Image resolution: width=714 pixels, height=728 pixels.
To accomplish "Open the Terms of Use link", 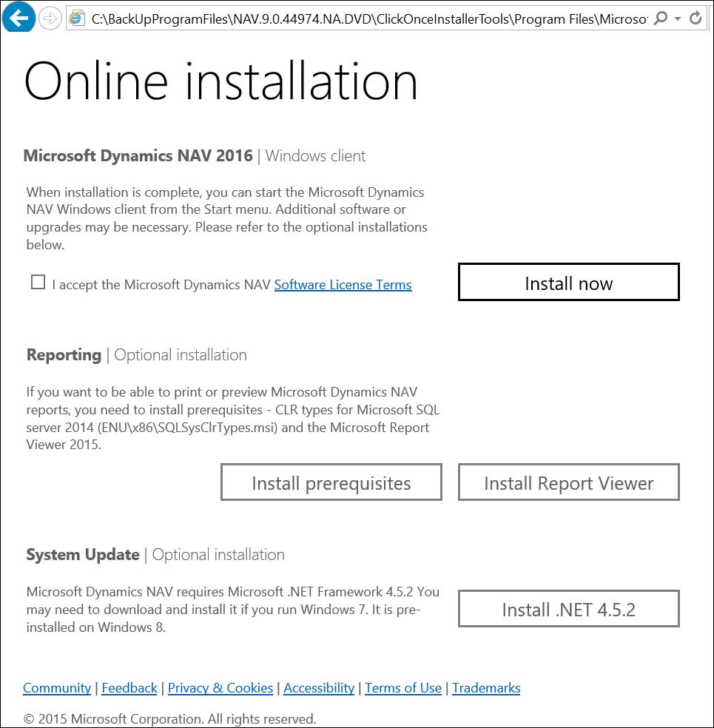I will coord(403,688).
